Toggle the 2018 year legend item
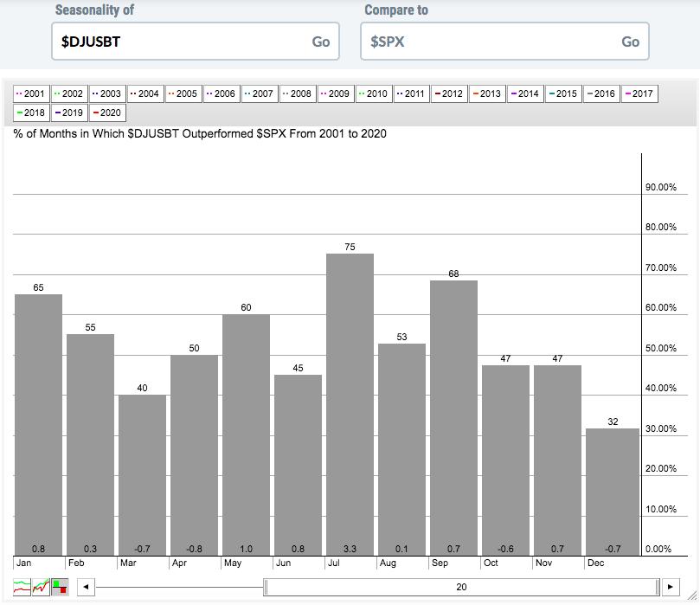The width and height of the screenshot is (700, 605). pyautogui.click(x=31, y=113)
